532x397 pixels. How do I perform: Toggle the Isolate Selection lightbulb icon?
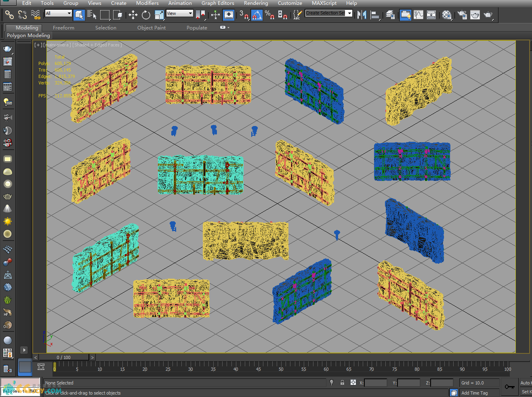pos(332,382)
